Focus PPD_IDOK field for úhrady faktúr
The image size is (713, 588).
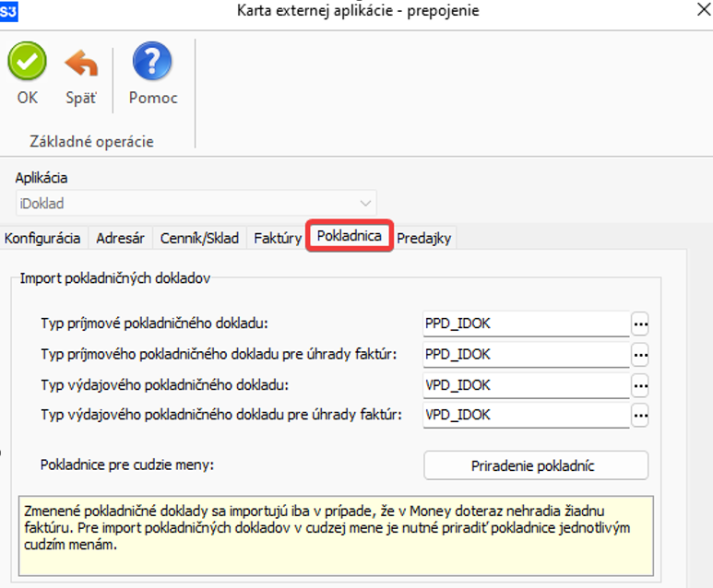click(525, 354)
